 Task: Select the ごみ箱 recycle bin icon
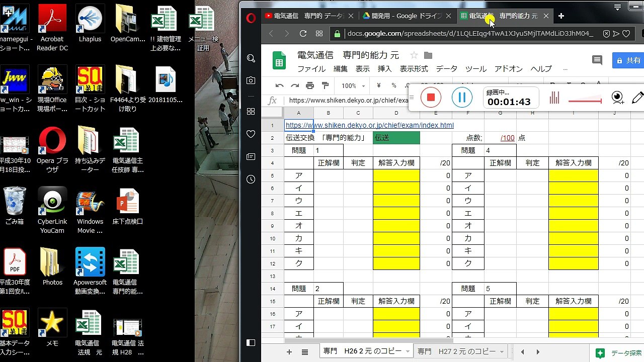pyautogui.click(x=15, y=206)
